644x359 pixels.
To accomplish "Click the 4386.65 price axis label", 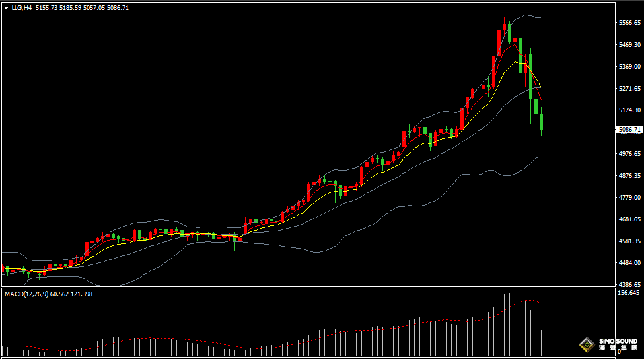I will (629, 285).
